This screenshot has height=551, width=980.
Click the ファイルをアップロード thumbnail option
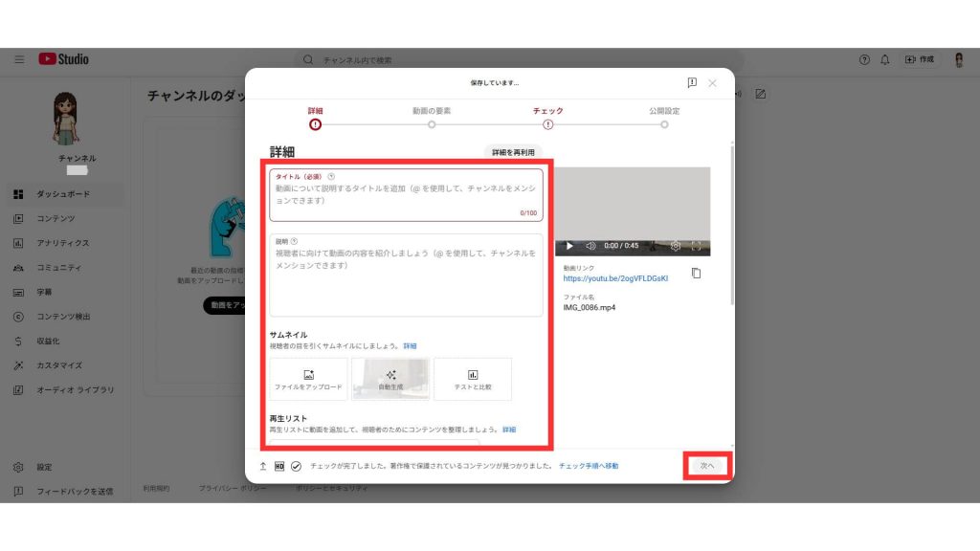(x=308, y=379)
